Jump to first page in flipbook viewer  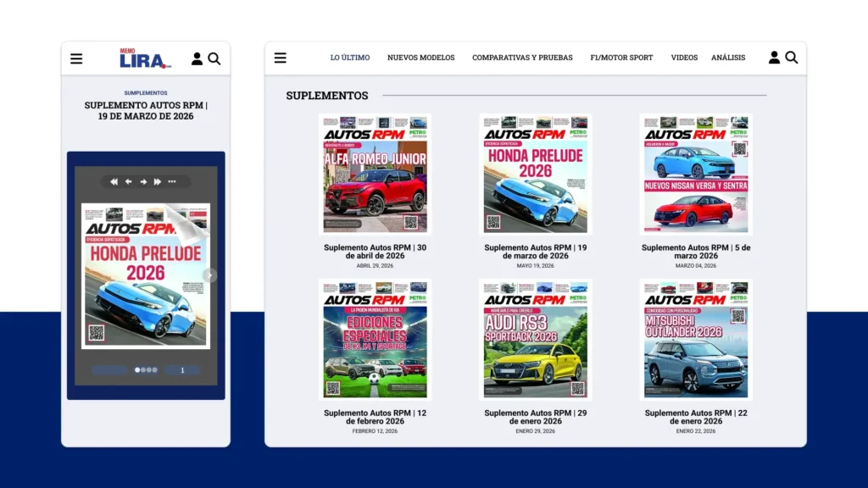tap(114, 181)
